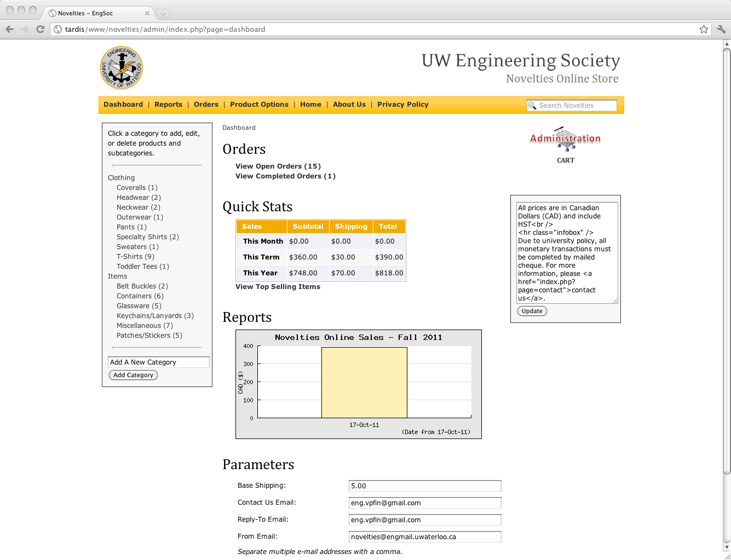Open Patches/Stickers (5) subcategory

(149, 336)
